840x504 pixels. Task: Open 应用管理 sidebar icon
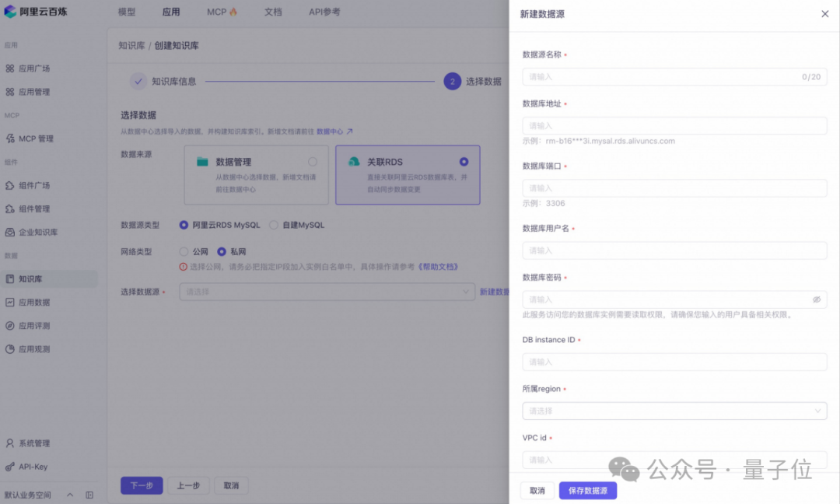[x=9, y=92]
